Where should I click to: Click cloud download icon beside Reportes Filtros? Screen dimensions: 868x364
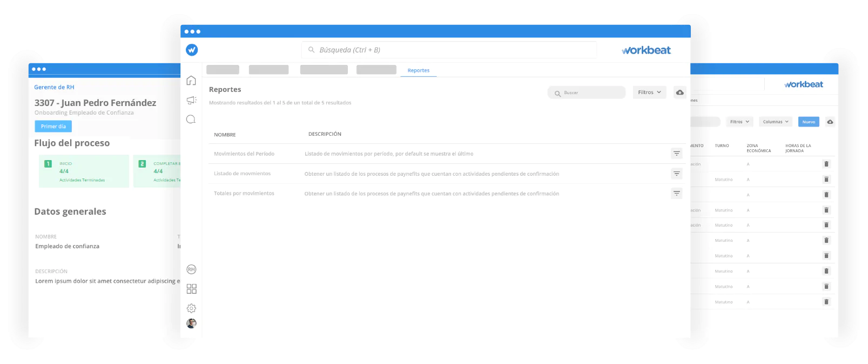(679, 92)
